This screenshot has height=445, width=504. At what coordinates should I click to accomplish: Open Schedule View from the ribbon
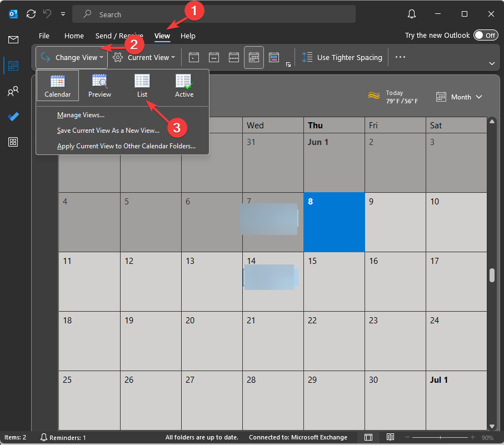273,57
